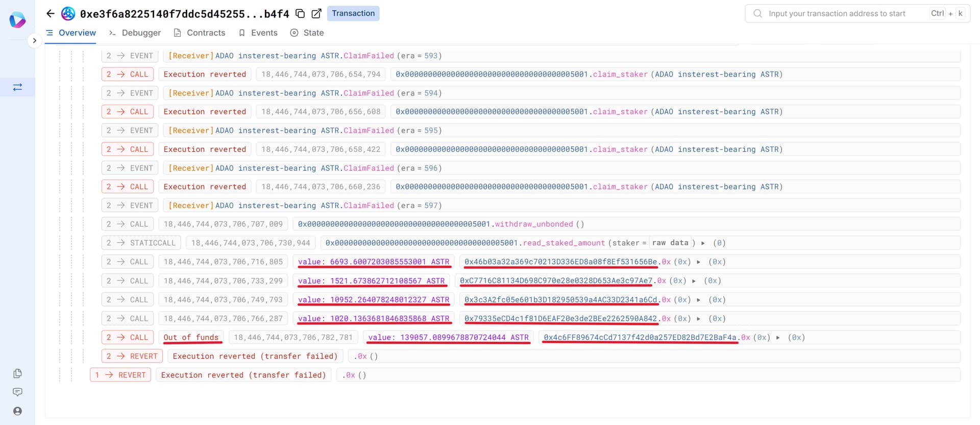
Task: Select the ClaimFailed event for era 596
Action: tap(369, 168)
